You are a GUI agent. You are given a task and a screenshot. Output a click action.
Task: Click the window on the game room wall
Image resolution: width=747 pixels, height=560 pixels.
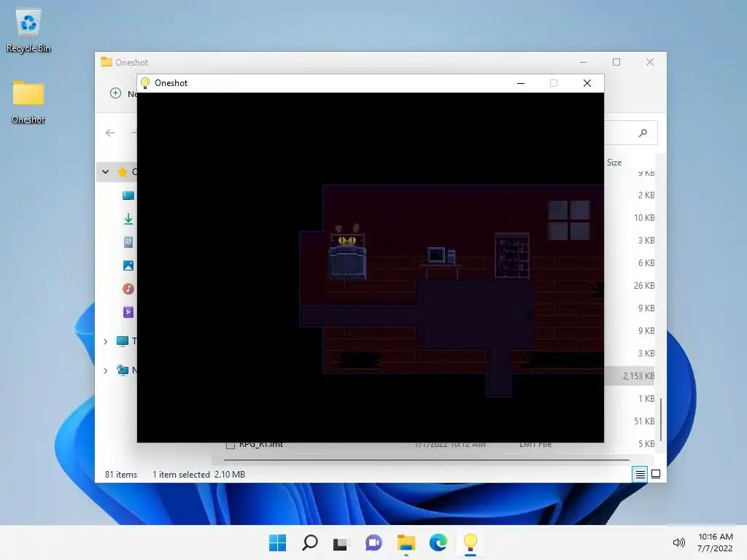[569, 219]
